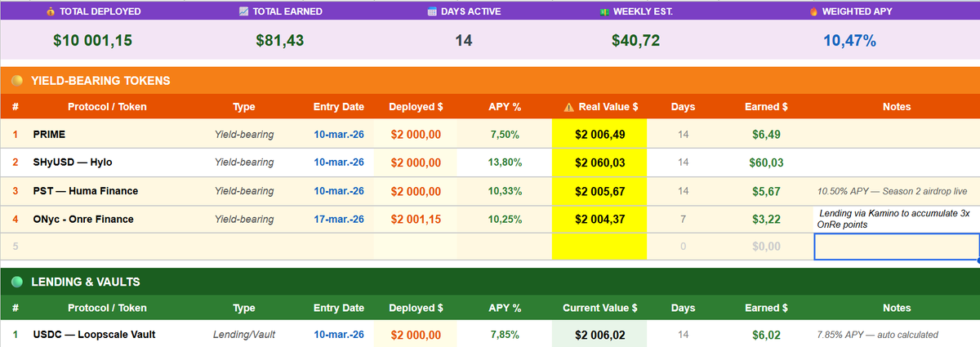Click Entry Date header in yield-bearing table
Viewport: 980px width, 347px height.
pyautogui.click(x=339, y=107)
